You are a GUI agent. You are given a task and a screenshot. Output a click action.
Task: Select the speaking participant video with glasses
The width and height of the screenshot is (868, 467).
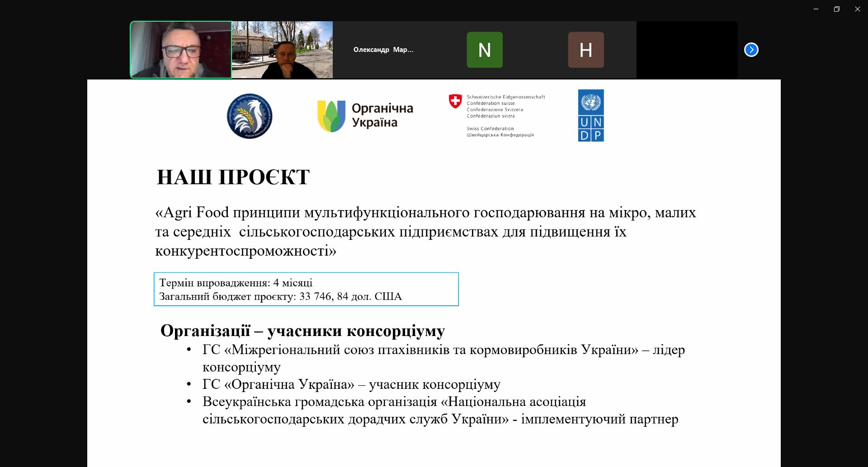[x=181, y=50]
